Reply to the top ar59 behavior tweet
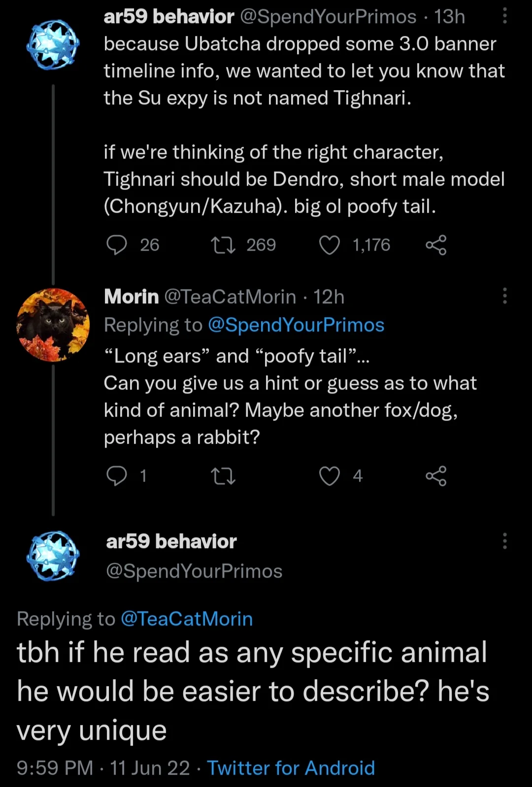This screenshot has width=532, height=787. point(117,245)
